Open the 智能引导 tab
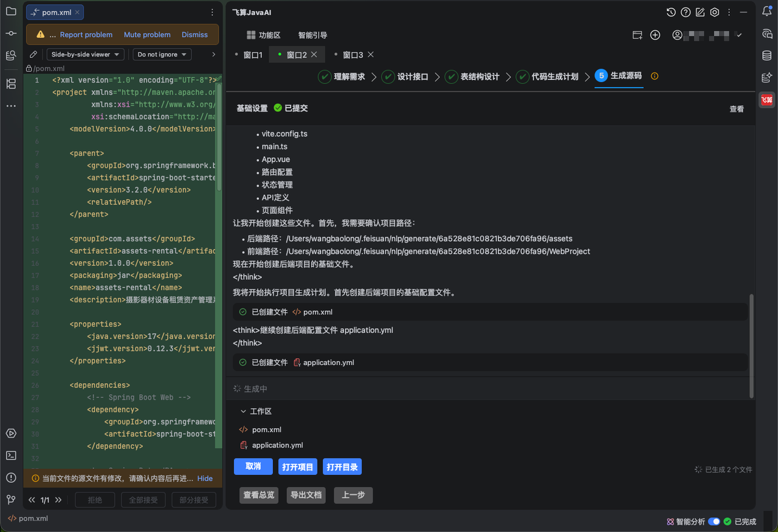778x532 pixels. (x=312, y=35)
